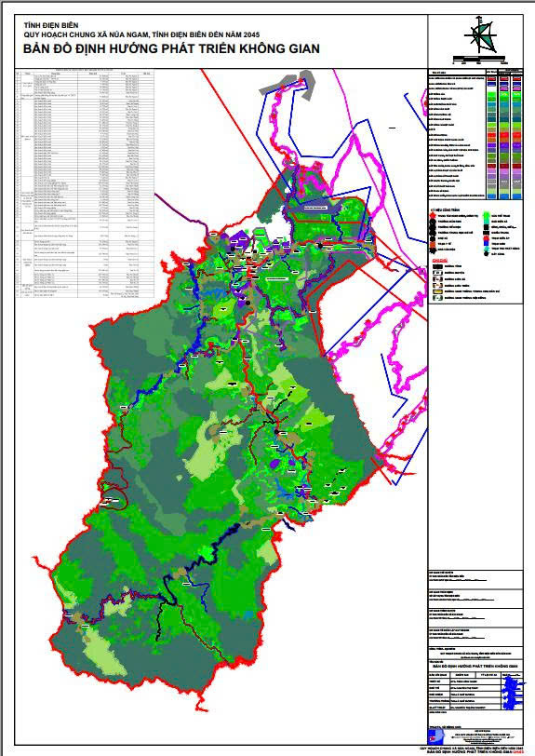Click the main title 'BẢN ĐỒ ĐỊNH HƯỚNG PHÁT TRIỂN KHÔNG GIAN'

(171, 48)
